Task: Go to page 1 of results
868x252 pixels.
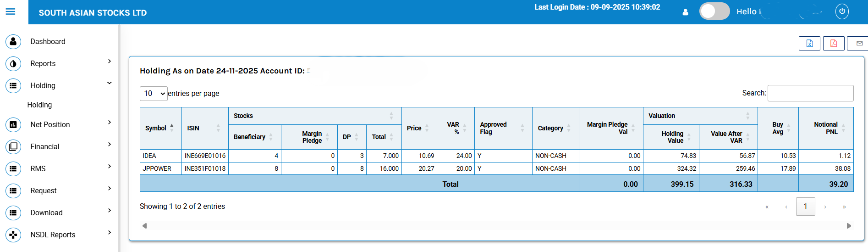Action: click(x=805, y=207)
